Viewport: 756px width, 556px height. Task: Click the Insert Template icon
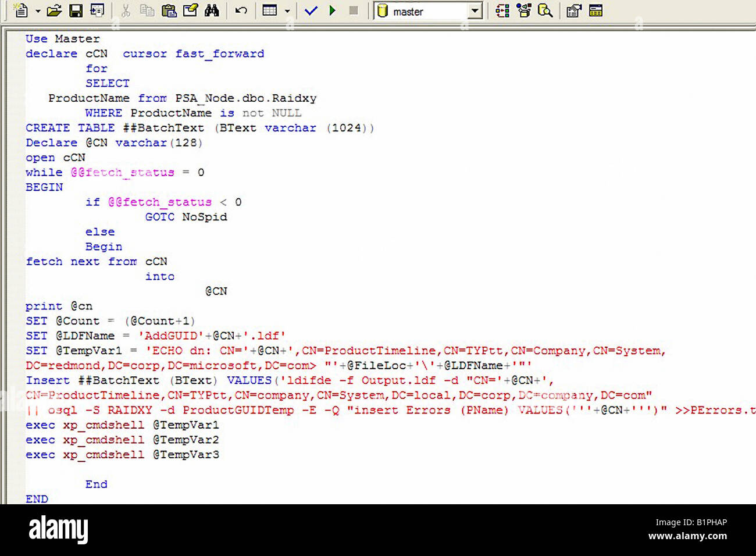click(x=97, y=10)
